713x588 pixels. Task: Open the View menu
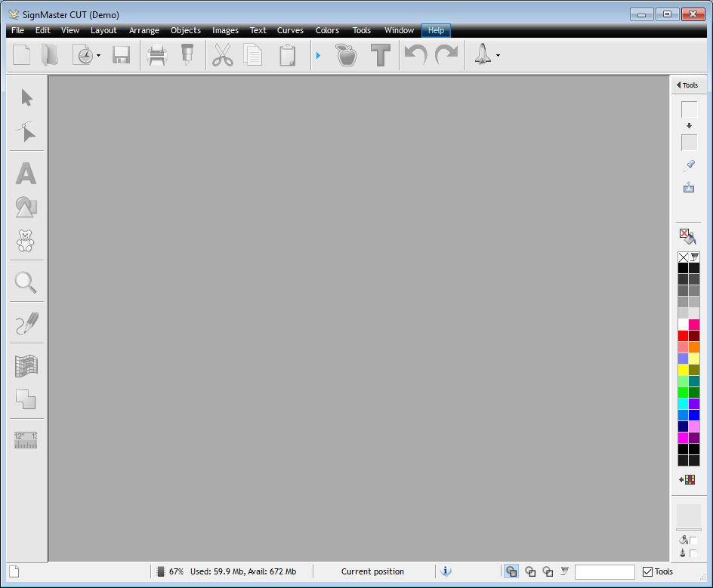tap(70, 30)
